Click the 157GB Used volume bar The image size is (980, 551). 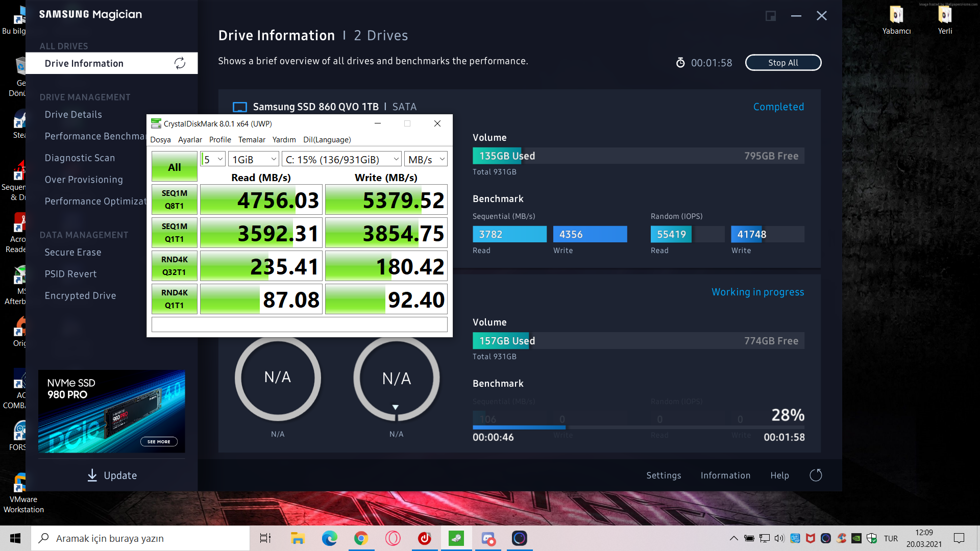[639, 340]
